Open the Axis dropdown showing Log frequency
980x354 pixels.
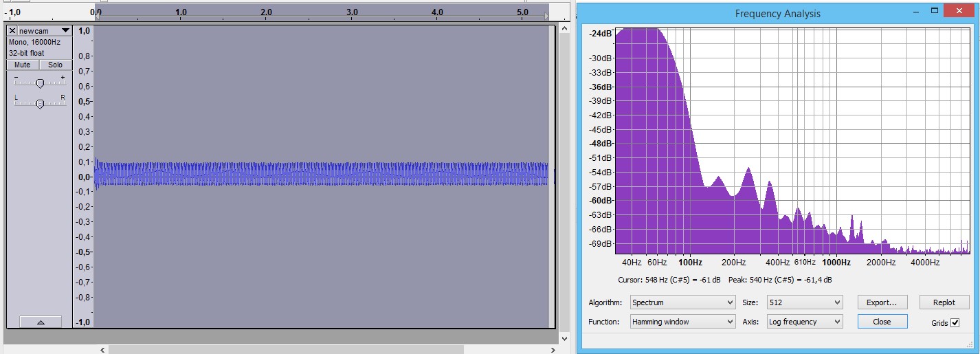pyautogui.click(x=805, y=322)
